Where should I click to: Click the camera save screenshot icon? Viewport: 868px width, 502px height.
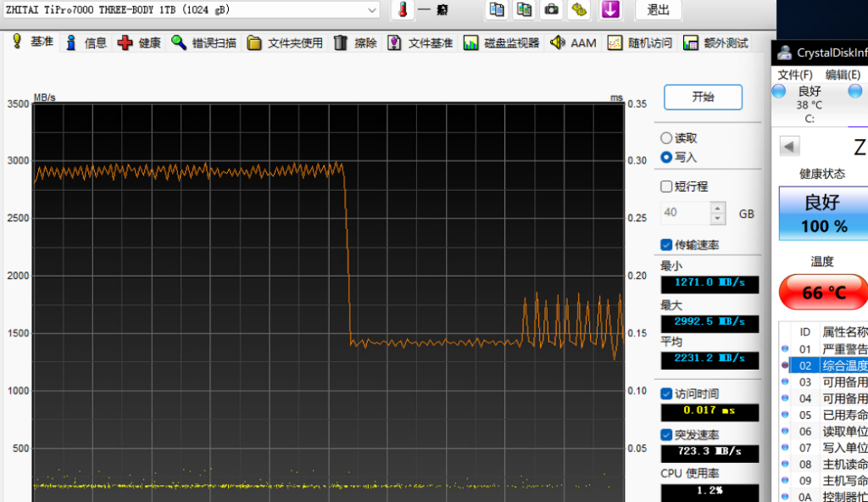(x=552, y=9)
